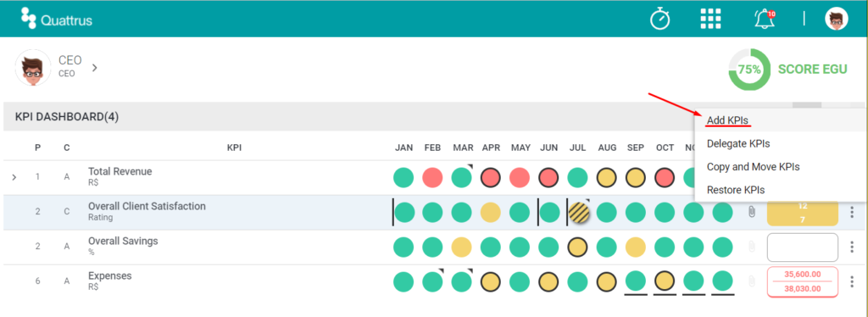Screen dimensions: 868x317
Task: Choose Copy and Move KPIs
Action: pyautogui.click(x=753, y=166)
